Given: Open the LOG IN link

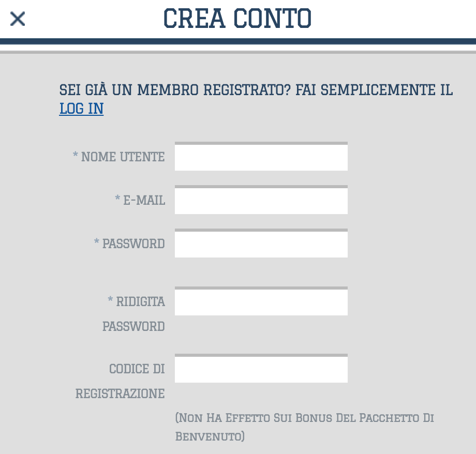Looking at the screenshot, I should 81,109.
